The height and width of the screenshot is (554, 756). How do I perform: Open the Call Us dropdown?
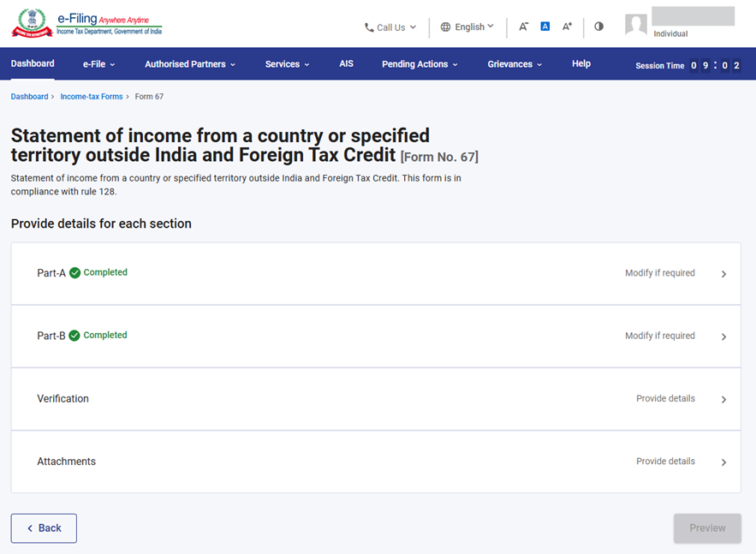coord(390,27)
